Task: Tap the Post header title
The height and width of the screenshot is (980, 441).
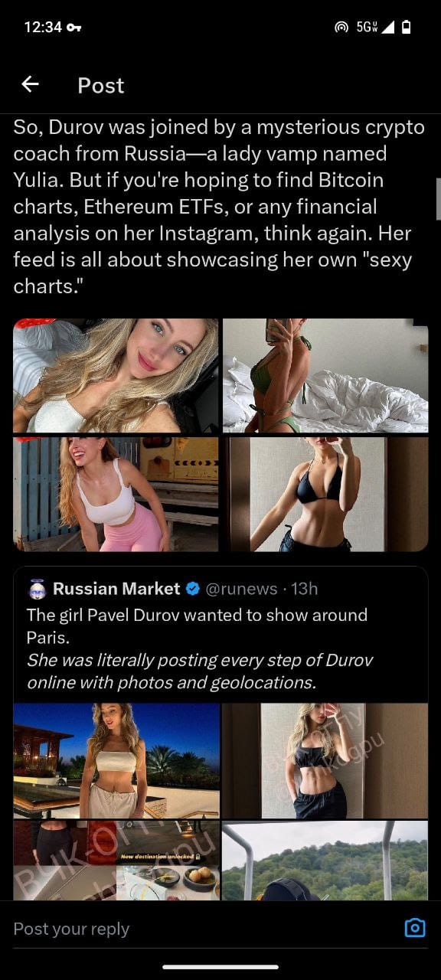Action: point(100,85)
